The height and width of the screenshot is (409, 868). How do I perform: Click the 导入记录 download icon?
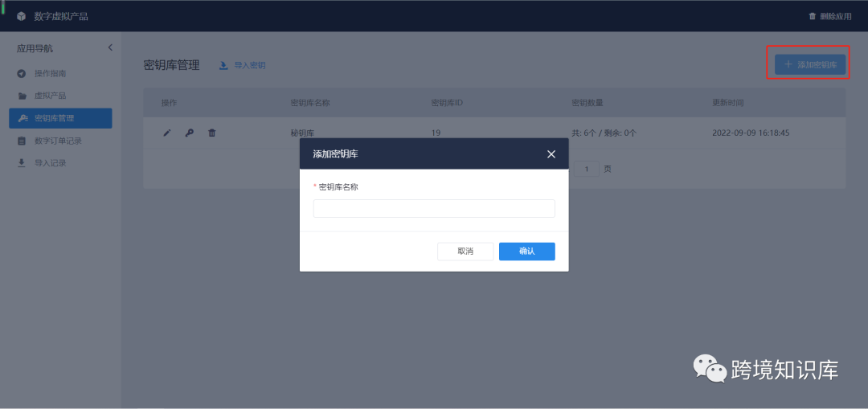click(22, 163)
